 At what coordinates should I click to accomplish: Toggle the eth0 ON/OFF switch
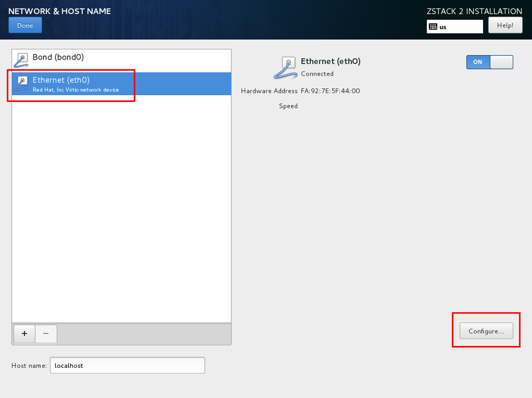489,62
